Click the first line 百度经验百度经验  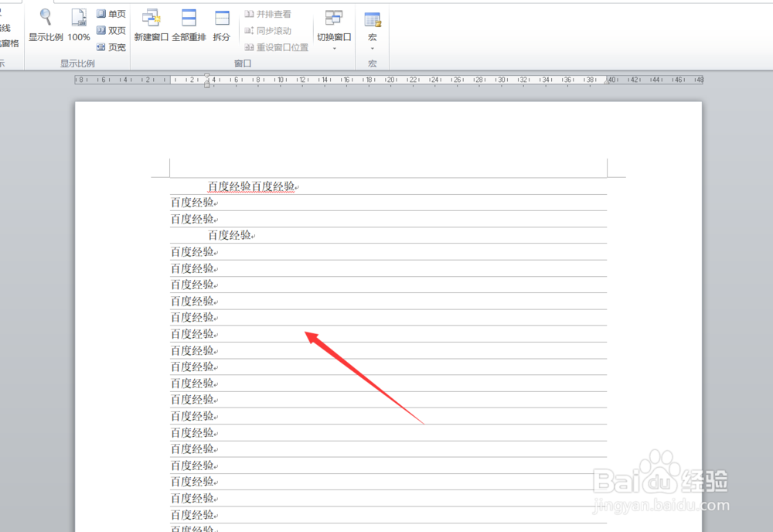coord(251,186)
